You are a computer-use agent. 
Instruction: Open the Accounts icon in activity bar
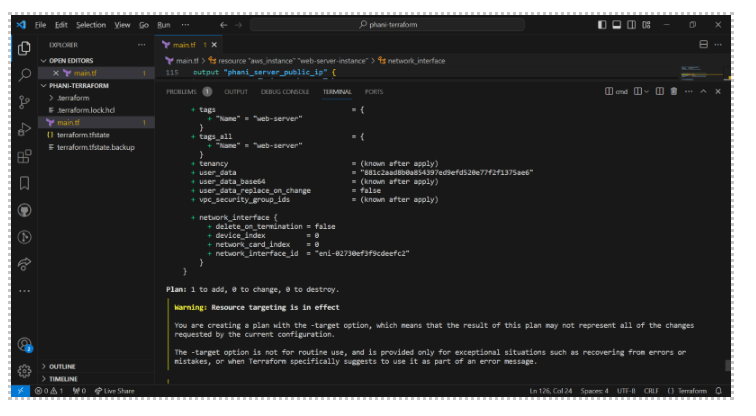tap(24, 343)
